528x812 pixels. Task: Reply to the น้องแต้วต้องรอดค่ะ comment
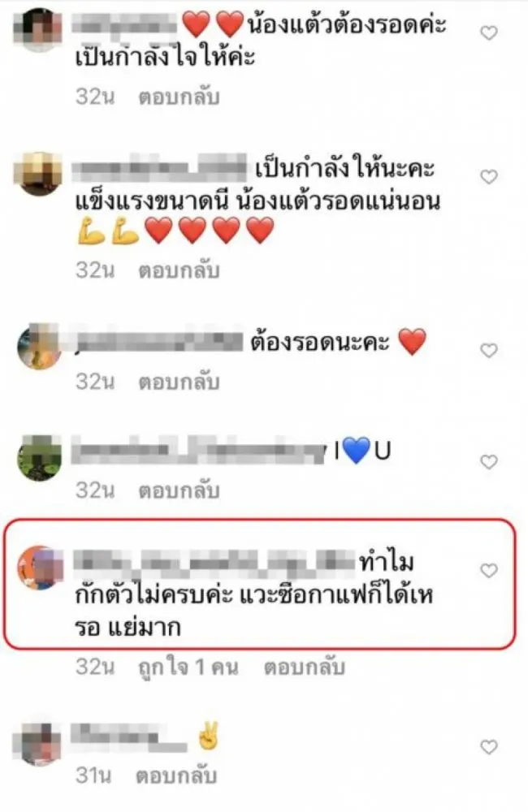[179, 97]
